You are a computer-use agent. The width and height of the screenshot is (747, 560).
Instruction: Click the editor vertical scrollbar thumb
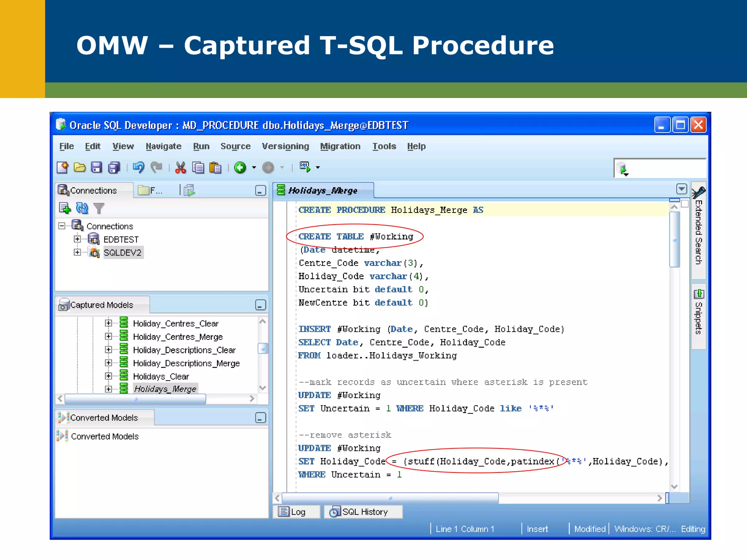click(x=675, y=240)
